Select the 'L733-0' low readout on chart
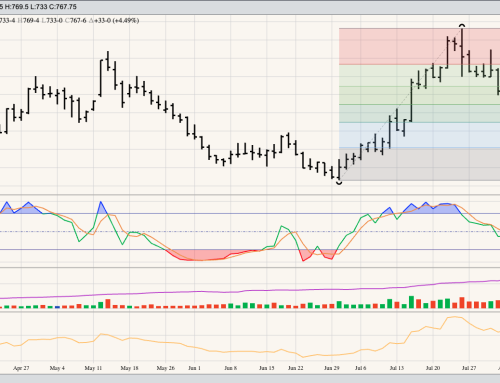The height and width of the screenshot is (383, 500). pyautogui.click(x=52, y=21)
